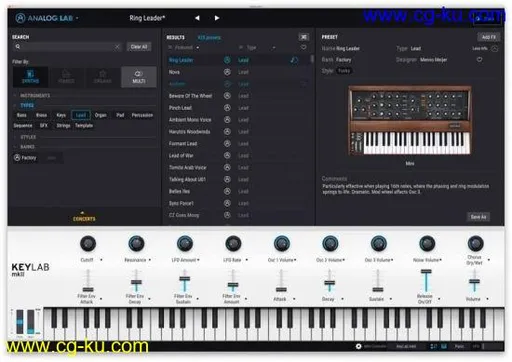Click the search magnifier icon

pyautogui.click(x=18, y=47)
